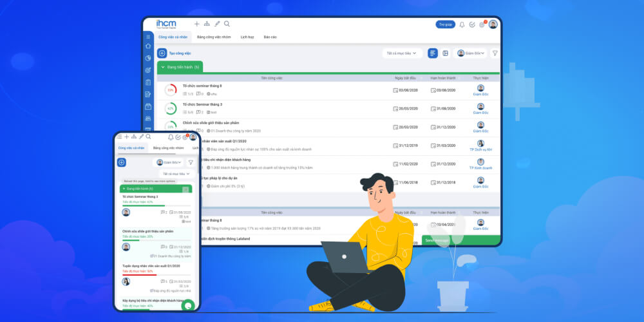Toggle hamburger menu in desktop left sidebar

[148, 37]
